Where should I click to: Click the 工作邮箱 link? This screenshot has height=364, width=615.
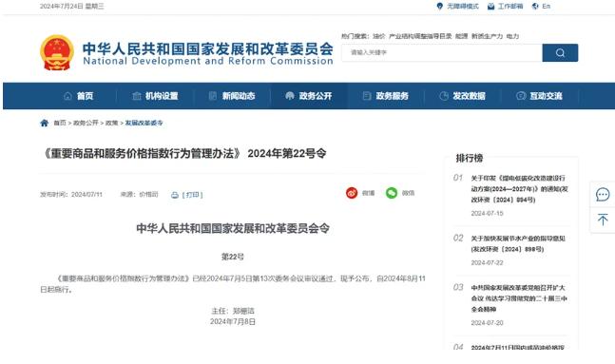tap(510, 7)
